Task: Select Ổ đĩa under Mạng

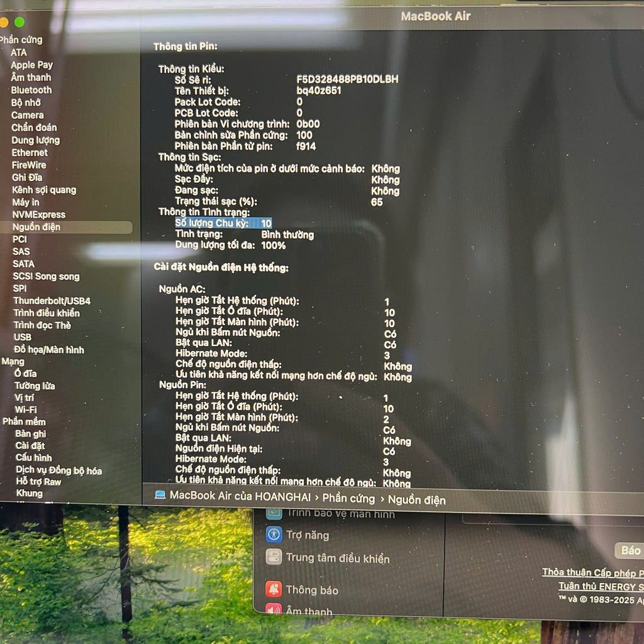Action: coord(25,374)
